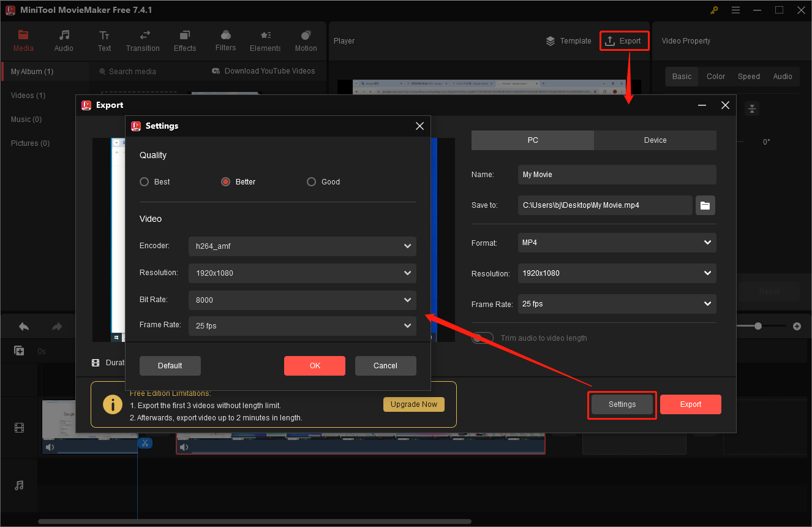Screen dimensions: 812x527
Task: Click the first video clip on timeline
Action: [x=90, y=427]
